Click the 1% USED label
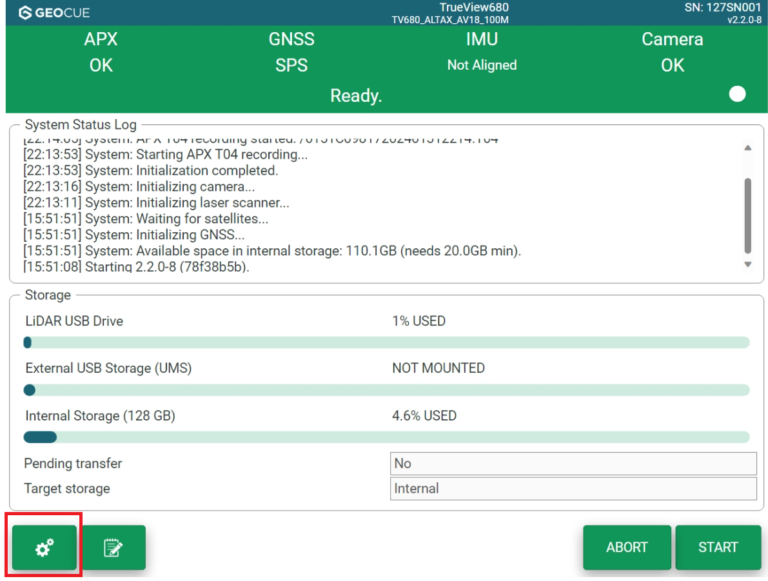Screen dimensions: 768x581 419,321
